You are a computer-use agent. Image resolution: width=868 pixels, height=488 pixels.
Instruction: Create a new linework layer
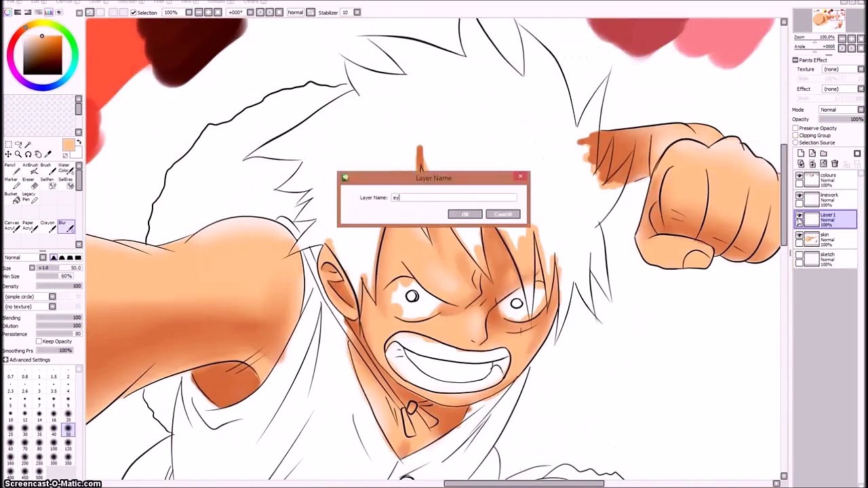[812, 154]
